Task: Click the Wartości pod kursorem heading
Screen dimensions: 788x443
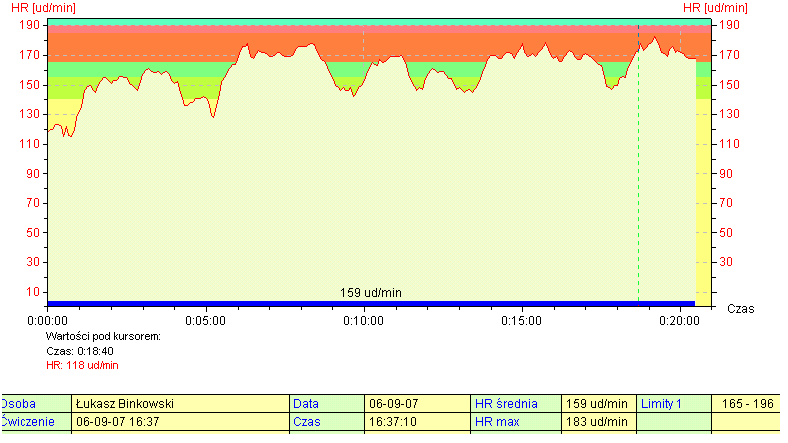Action: [x=104, y=337]
